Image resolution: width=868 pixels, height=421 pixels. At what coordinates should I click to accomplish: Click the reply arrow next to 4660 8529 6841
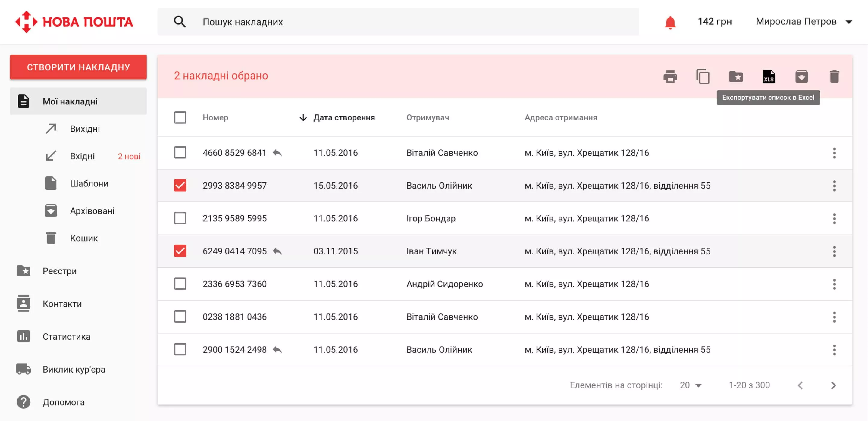[277, 153]
